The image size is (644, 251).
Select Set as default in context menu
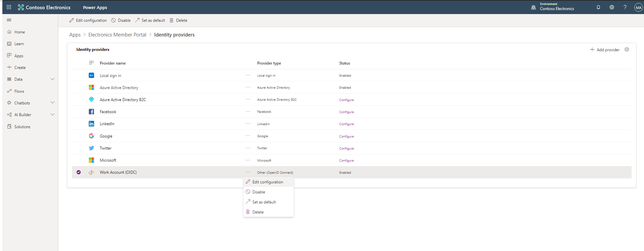tap(264, 202)
